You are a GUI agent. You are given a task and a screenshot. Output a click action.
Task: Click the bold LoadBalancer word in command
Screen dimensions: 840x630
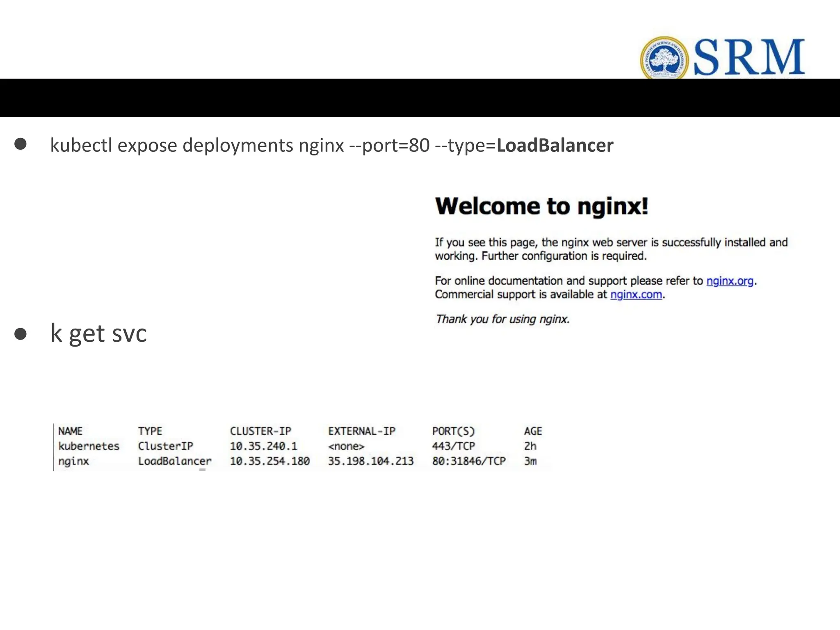click(555, 145)
